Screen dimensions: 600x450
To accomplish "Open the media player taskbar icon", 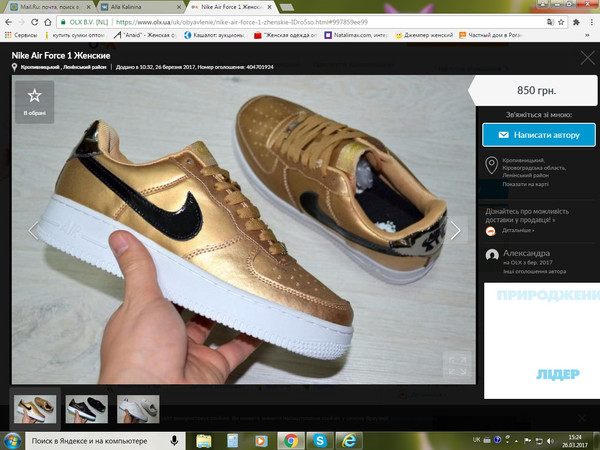I will click(261, 441).
